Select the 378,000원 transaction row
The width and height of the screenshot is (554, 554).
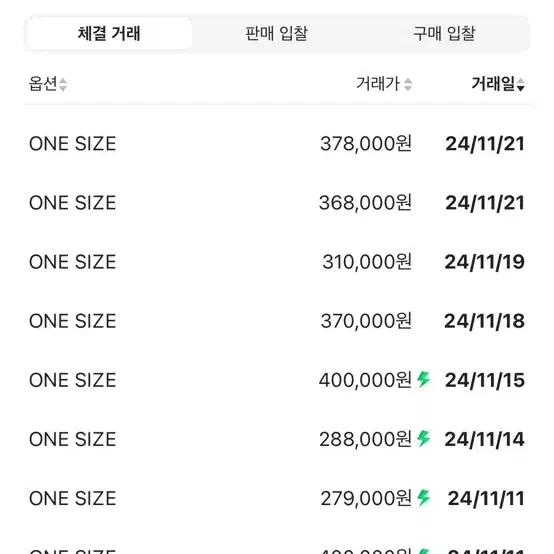coord(277,144)
